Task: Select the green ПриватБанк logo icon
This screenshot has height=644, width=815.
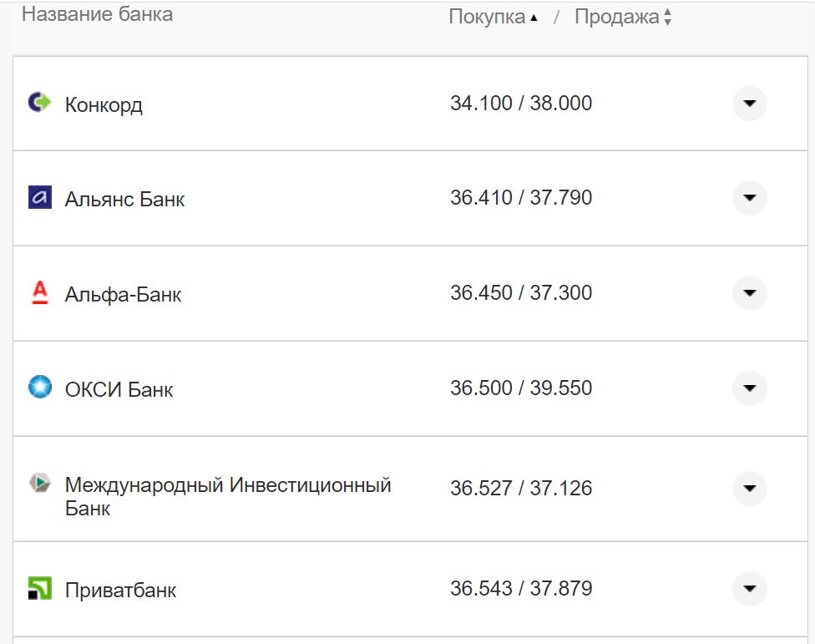Action: [39, 589]
